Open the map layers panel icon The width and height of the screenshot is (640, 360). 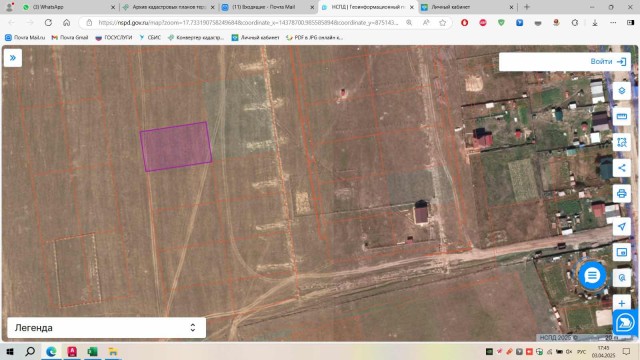[621, 91]
